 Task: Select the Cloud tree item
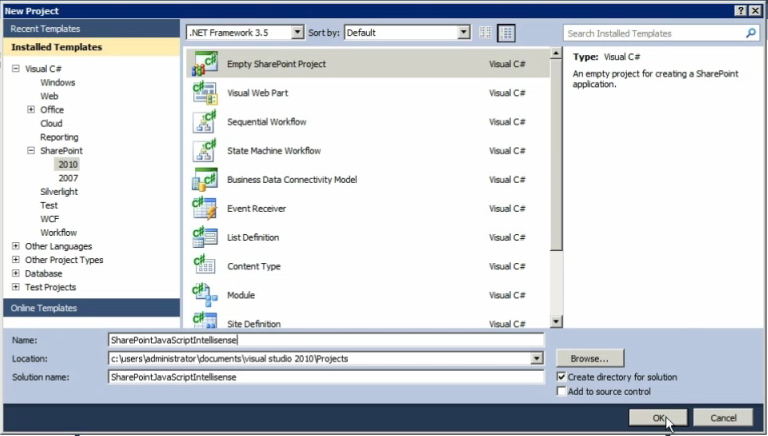coord(51,123)
